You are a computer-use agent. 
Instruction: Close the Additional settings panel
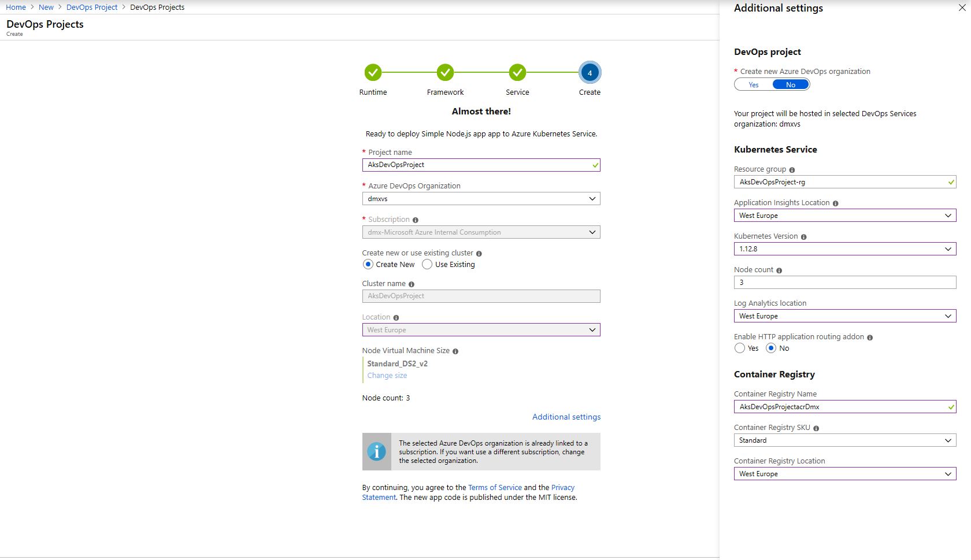pyautogui.click(x=962, y=8)
